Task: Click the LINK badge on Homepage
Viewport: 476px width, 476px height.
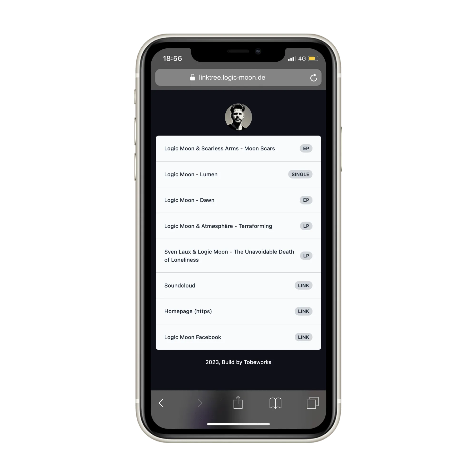Action: tap(303, 311)
